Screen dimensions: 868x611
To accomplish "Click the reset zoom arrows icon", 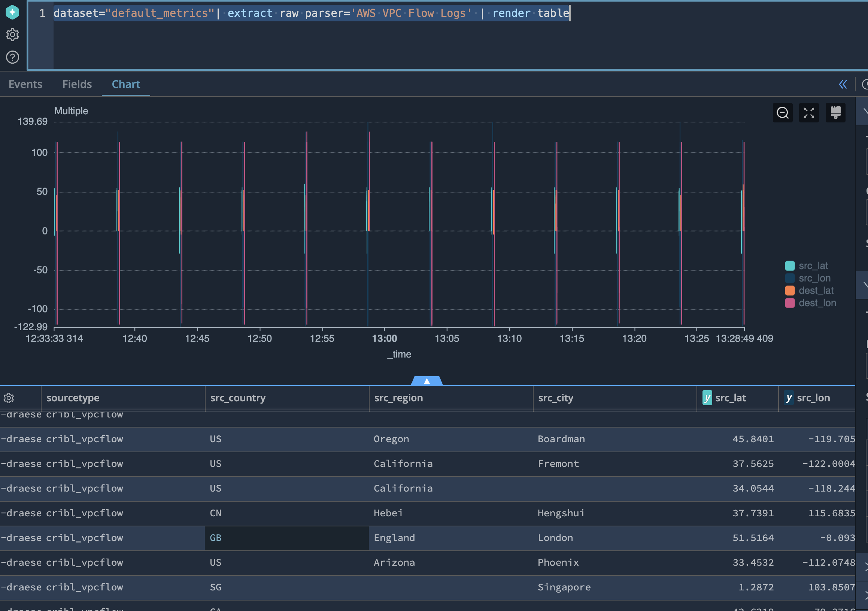I will tap(808, 113).
